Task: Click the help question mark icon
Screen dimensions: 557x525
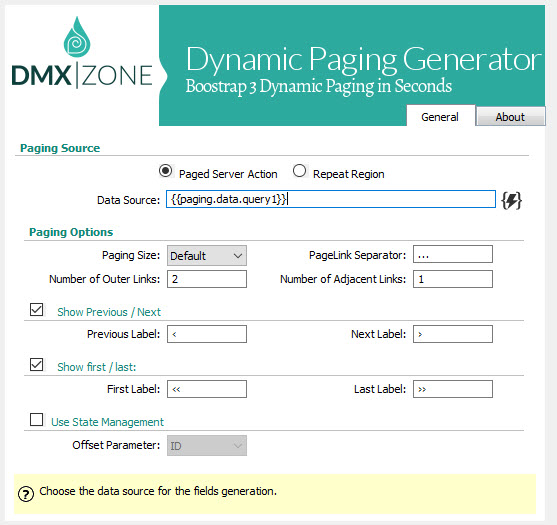Action: 26,494
